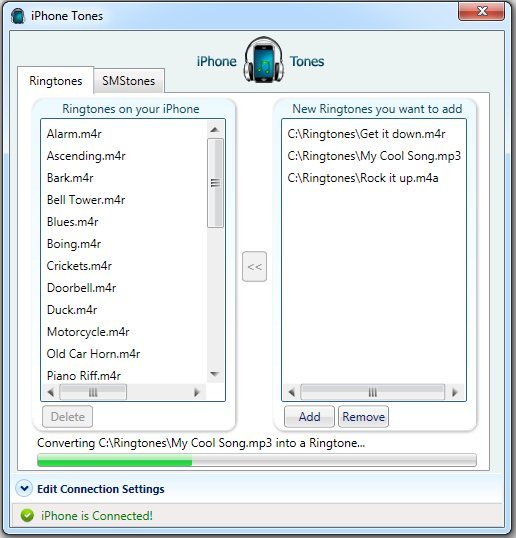Close the iPhone Tones window

tap(482, 11)
